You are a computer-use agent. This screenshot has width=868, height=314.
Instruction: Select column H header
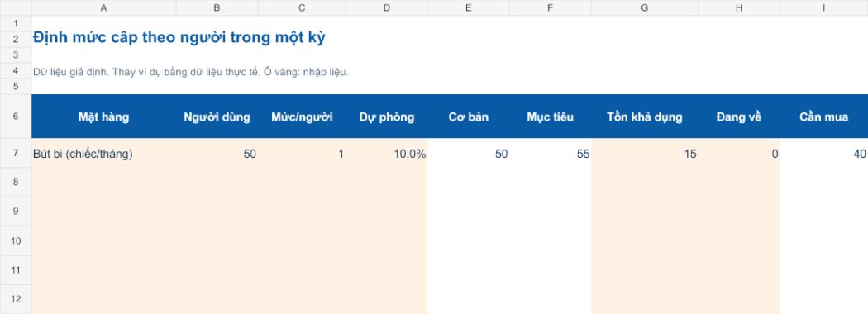coord(739,7)
